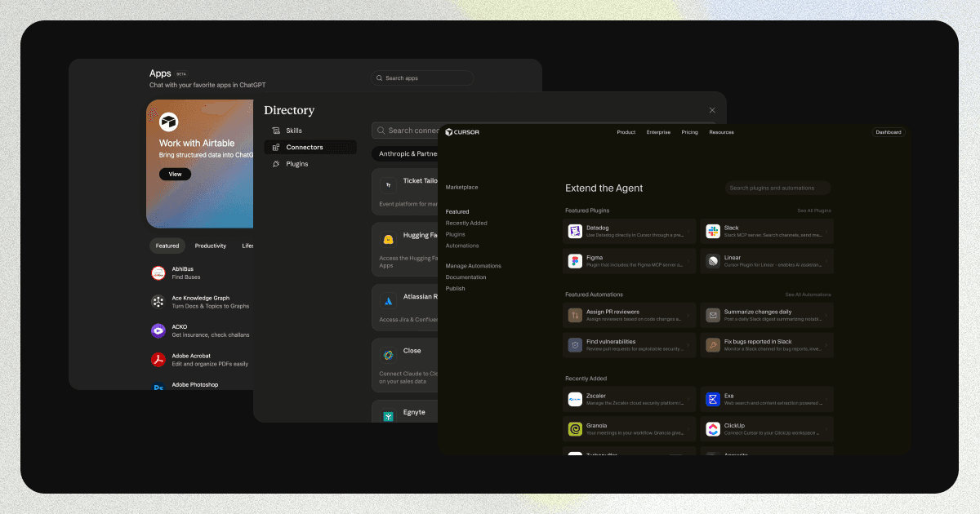The image size is (980, 514).
Task: Select the Find vulnerabilities shield icon
Action: point(575,345)
